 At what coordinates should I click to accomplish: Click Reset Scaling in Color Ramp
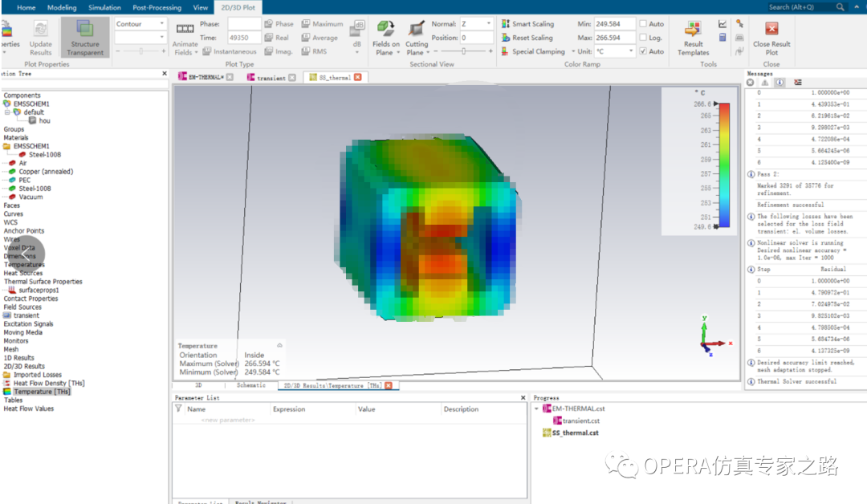pos(527,38)
